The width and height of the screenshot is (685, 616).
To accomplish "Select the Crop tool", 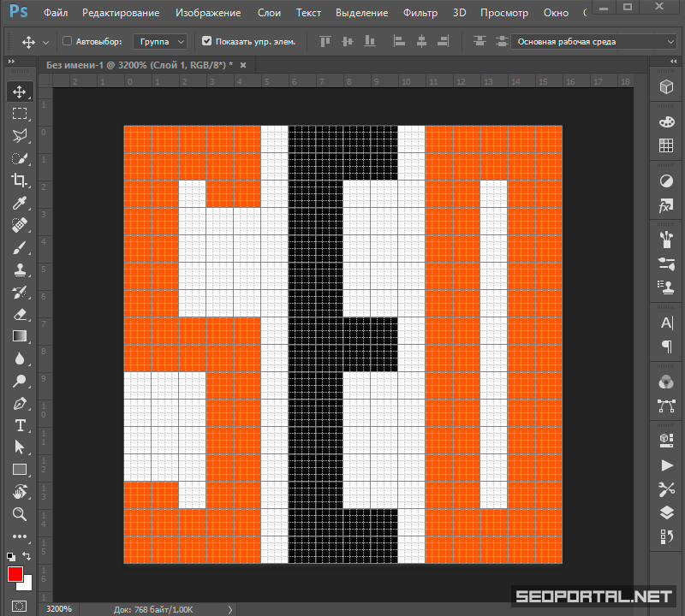I will (x=19, y=181).
